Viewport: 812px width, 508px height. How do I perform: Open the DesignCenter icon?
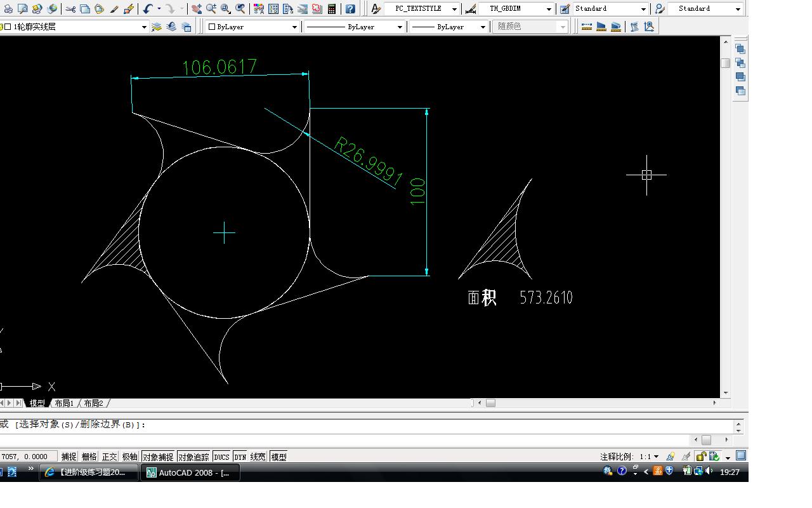click(x=273, y=9)
